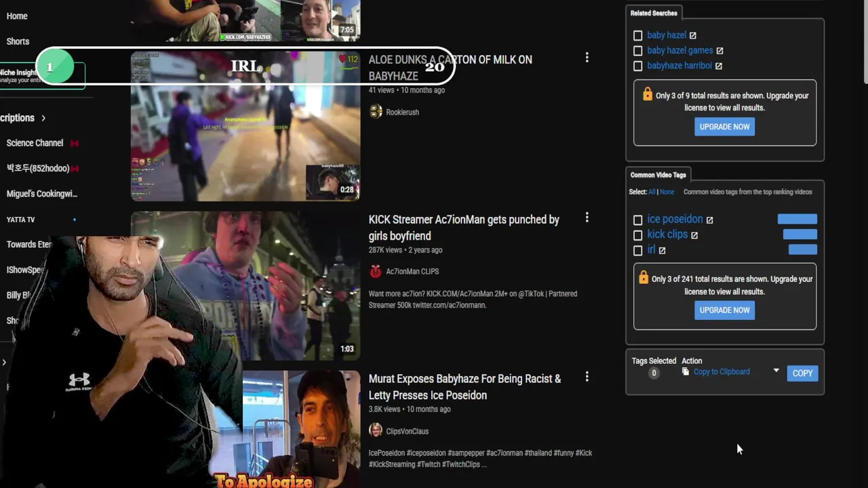Click the irl tag popularity bar
Viewport: 868px width, 488px height.
(x=803, y=250)
